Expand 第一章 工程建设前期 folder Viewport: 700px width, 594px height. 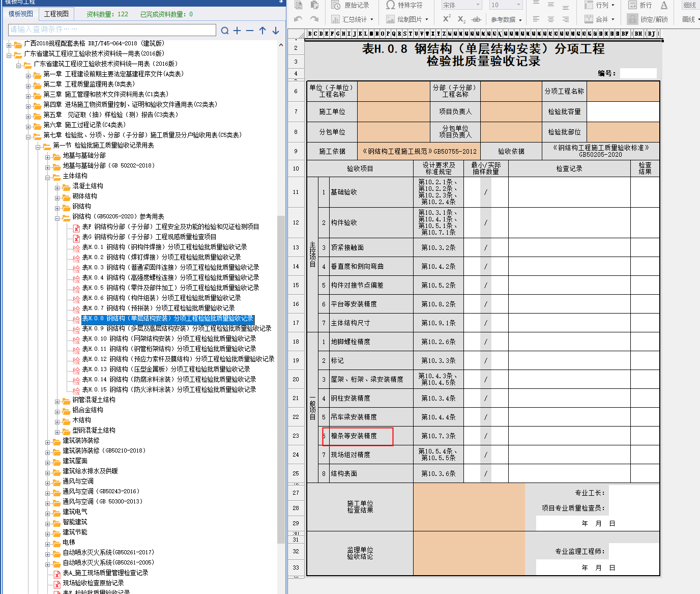point(28,75)
